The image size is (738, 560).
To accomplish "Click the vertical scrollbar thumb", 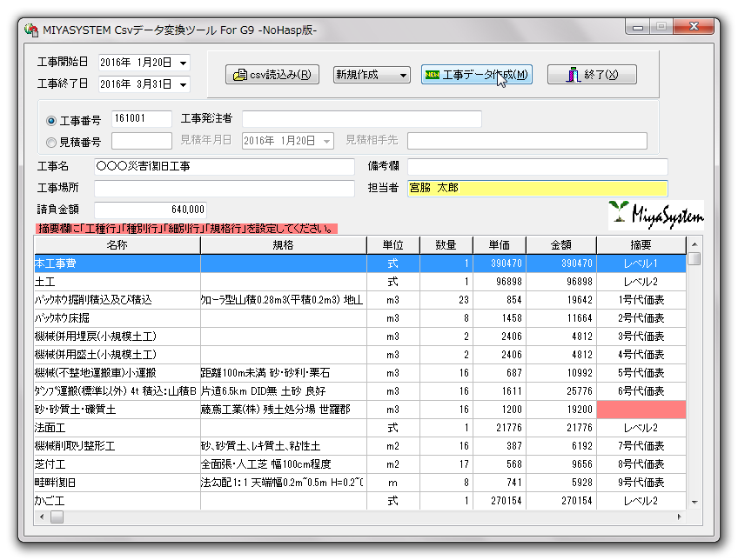I will click(694, 258).
